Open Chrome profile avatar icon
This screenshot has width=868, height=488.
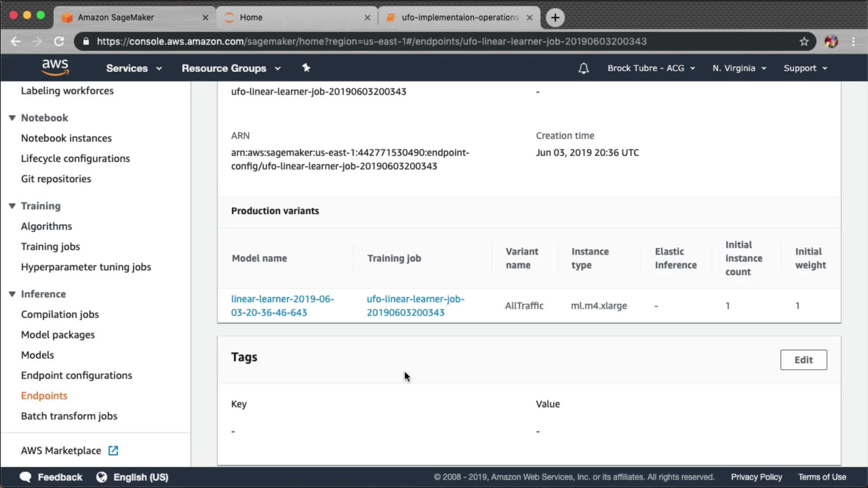[831, 42]
